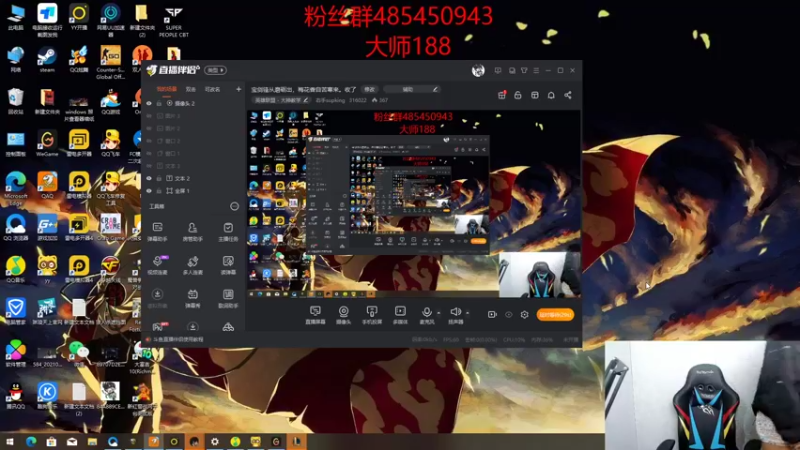The width and height of the screenshot is (800, 450).
Task: Open File Explorer from taskbar
Action: click(x=92, y=441)
